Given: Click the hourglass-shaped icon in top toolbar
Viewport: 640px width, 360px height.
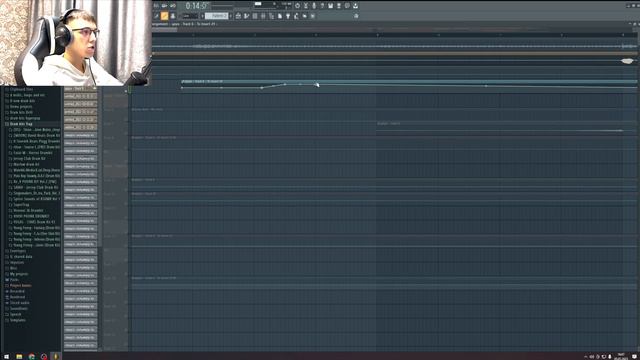Looking at the screenshot, I should [305, 6].
